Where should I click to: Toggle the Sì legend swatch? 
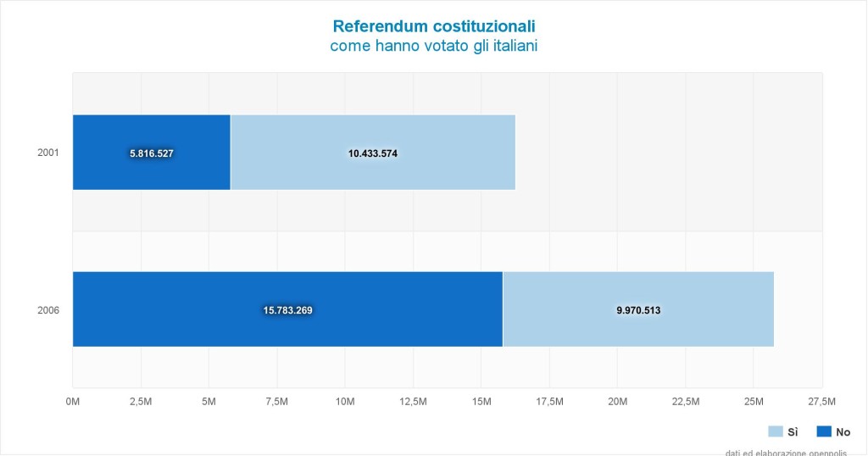776,431
